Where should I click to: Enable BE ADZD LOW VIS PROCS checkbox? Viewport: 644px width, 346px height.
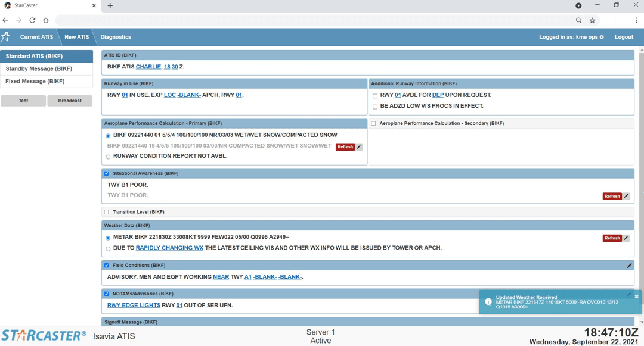pyautogui.click(x=375, y=107)
